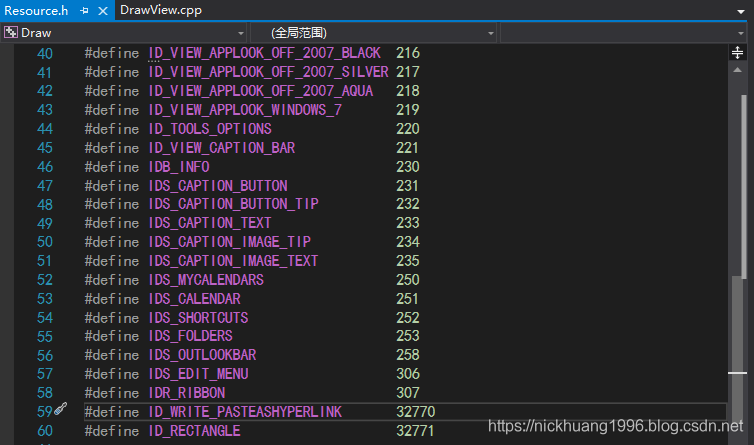Click IDS_EDIT_MENU identifier

(198, 374)
